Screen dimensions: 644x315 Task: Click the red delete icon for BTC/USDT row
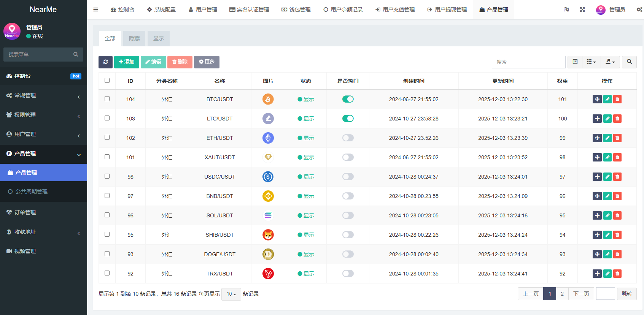(x=617, y=99)
